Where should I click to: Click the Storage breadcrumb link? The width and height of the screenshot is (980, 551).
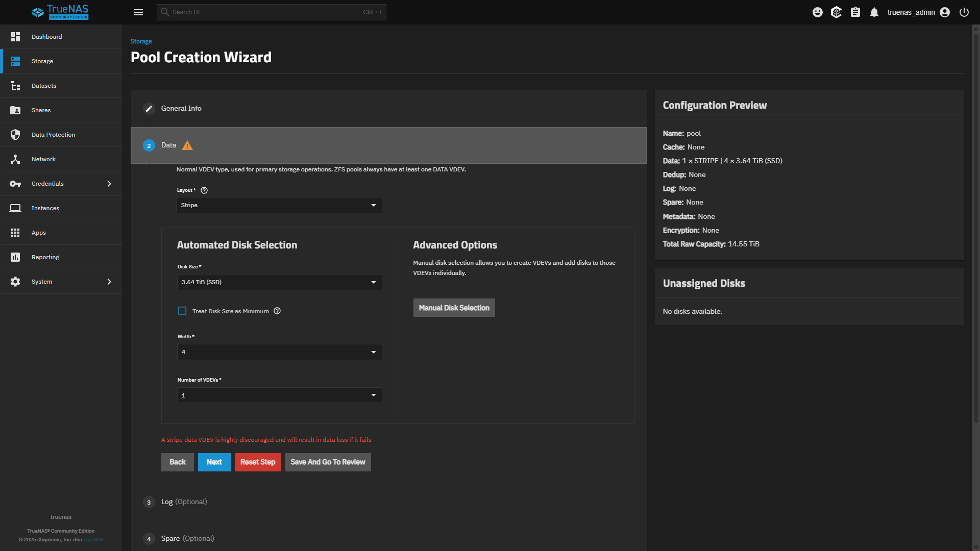[x=141, y=41]
